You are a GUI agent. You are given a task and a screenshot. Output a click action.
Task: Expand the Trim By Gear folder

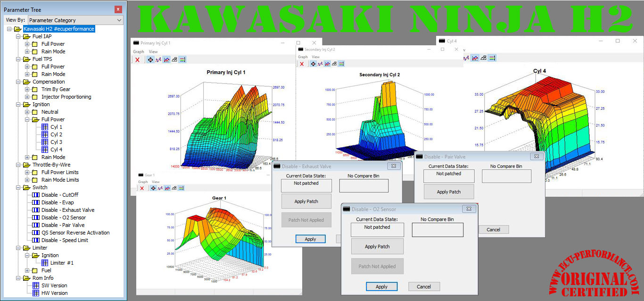pyautogui.click(x=27, y=89)
